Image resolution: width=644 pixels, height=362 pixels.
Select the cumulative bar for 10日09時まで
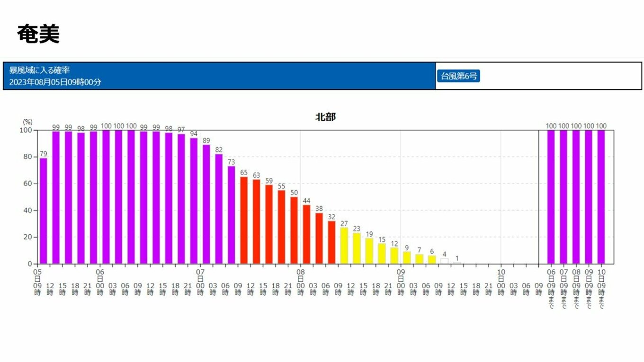tap(601, 197)
